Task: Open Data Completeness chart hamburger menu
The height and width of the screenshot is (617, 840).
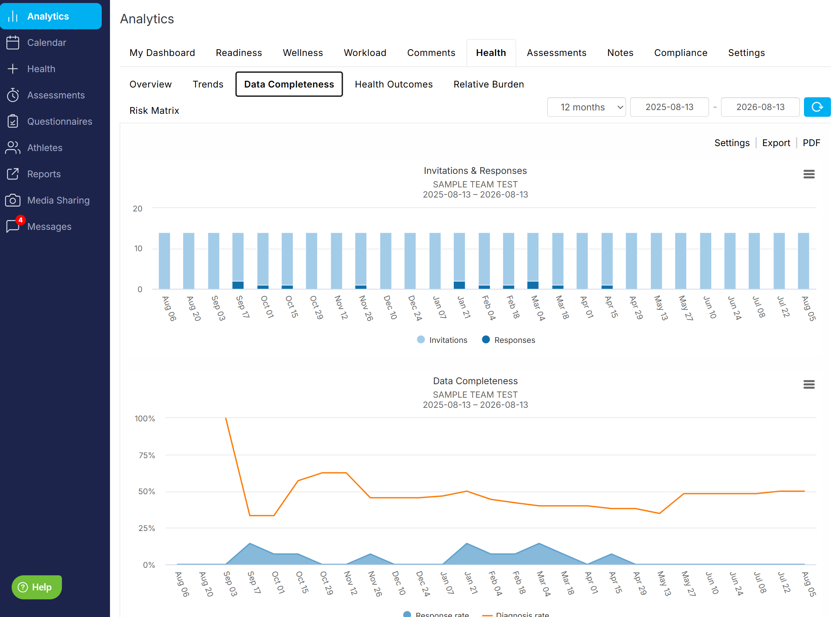Action: (809, 385)
